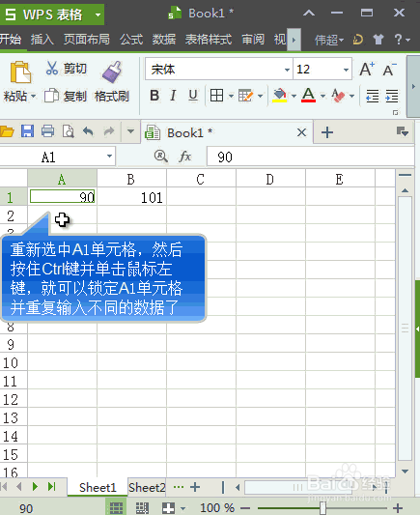Apply red font color
420x515 pixels.
click(308, 96)
